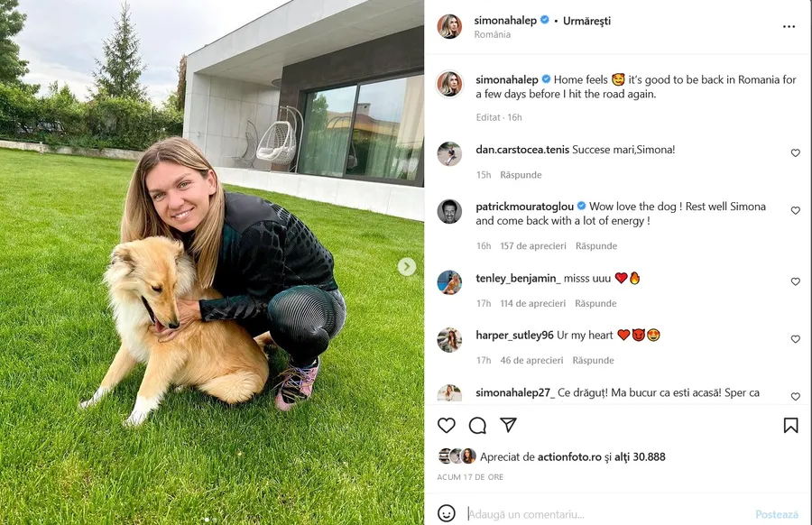The image size is (812, 525).
Task: Like patrickmouratoglou's comment heart
Action: 796,210
